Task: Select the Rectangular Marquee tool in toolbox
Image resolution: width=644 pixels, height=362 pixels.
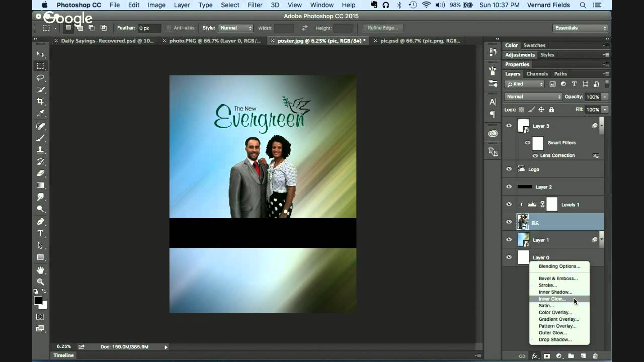Action: (x=40, y=66)
